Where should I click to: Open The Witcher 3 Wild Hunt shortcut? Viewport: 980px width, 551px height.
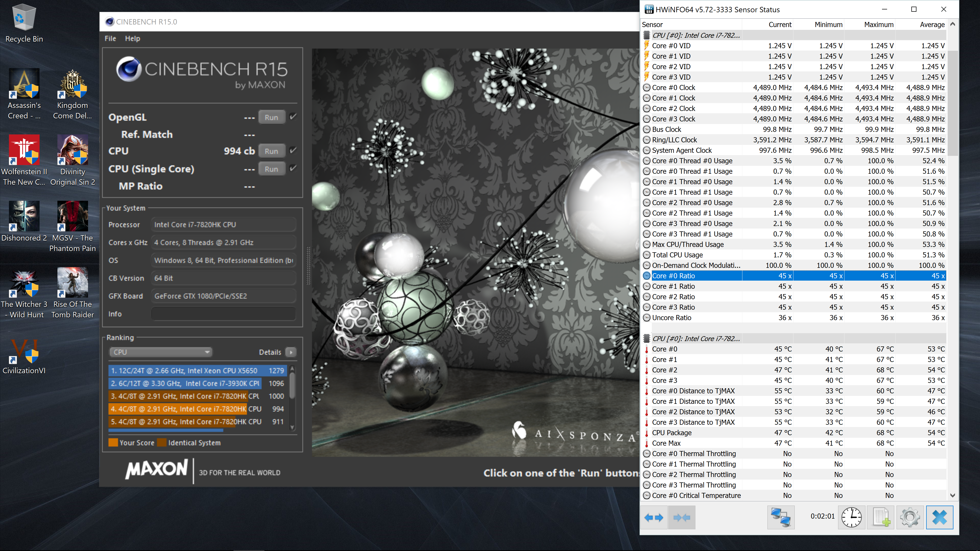tap(24, 293)
